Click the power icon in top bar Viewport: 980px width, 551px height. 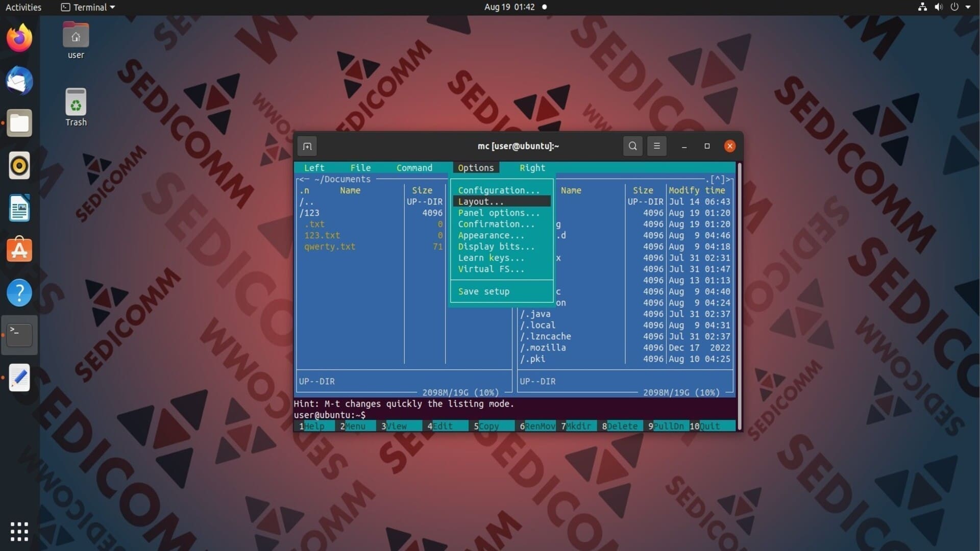[954, 7]
